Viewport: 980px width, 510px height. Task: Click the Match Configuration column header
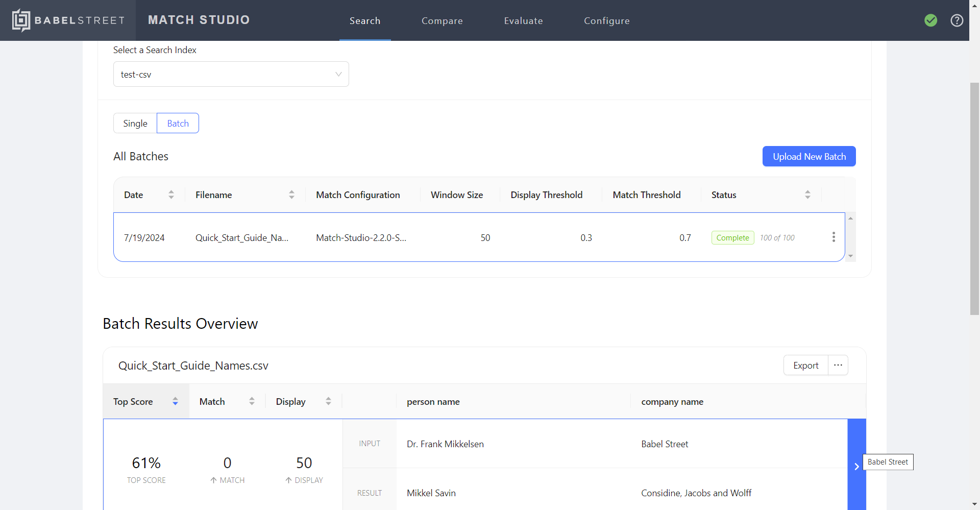(x=358, y=195)
